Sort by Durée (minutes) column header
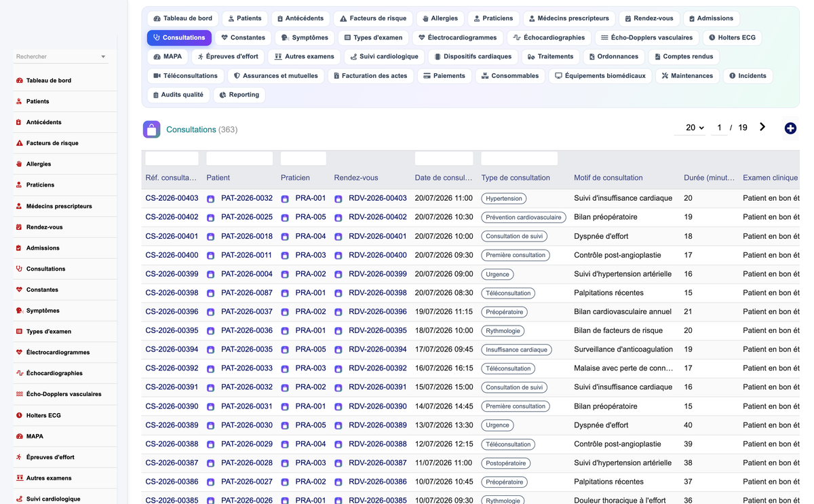The width and height of the screenshot is (814, 504). [709, 178]
